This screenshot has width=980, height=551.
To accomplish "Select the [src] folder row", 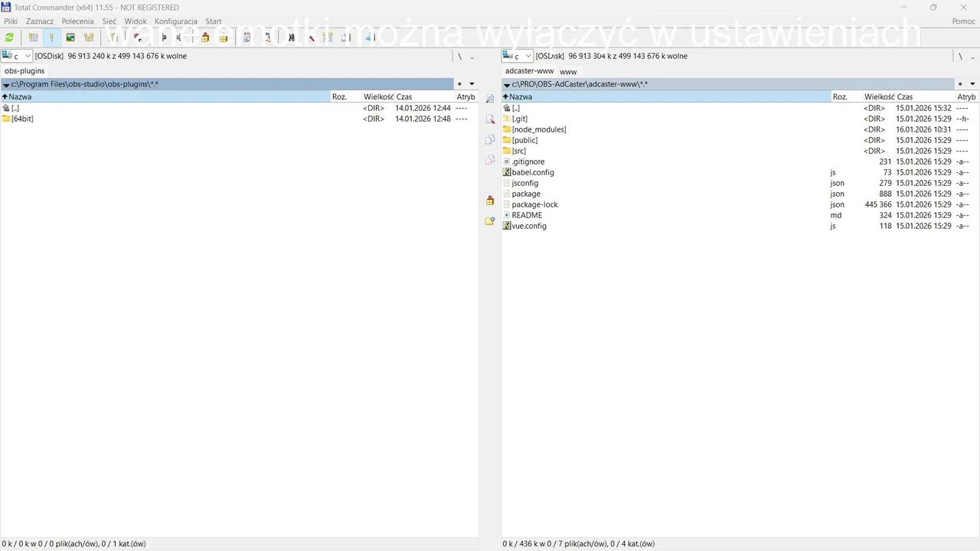I will 740,151.
